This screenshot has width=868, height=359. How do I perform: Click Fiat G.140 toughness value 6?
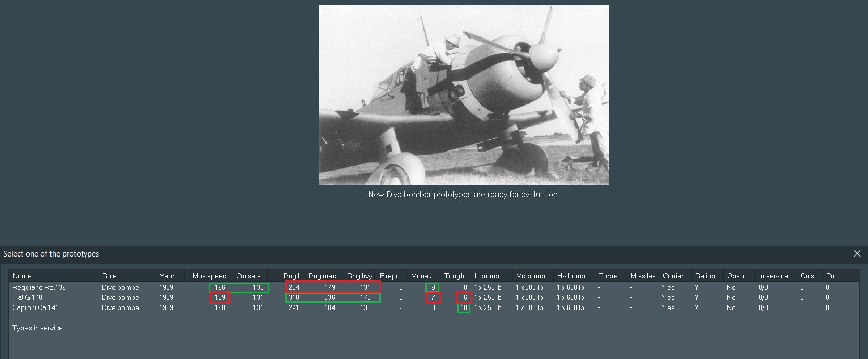point(465,297)
